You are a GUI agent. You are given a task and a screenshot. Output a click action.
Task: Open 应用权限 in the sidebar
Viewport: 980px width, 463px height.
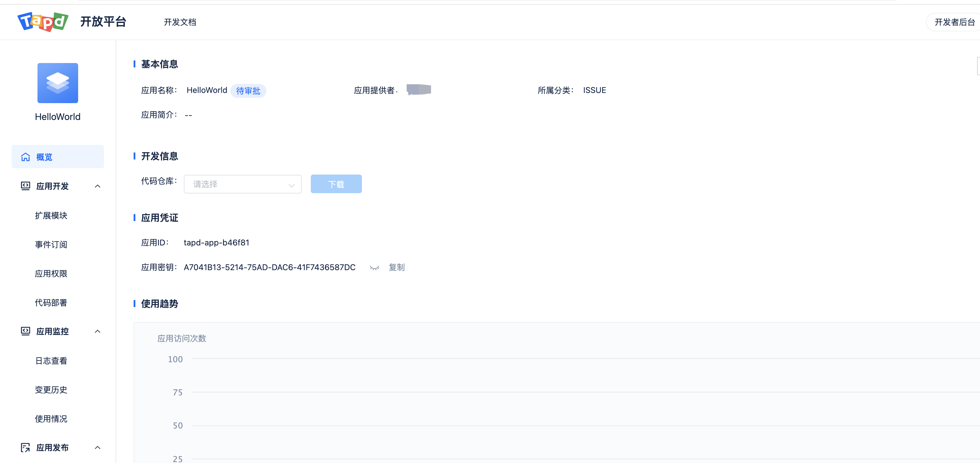51,274
